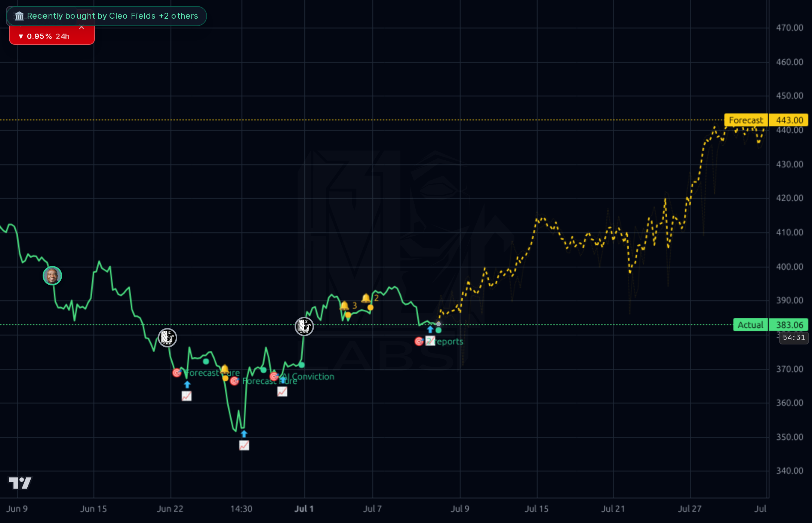The image size is (812, 523).
Task: Click the 14:30 label on time axis
Action: [241, 509]
